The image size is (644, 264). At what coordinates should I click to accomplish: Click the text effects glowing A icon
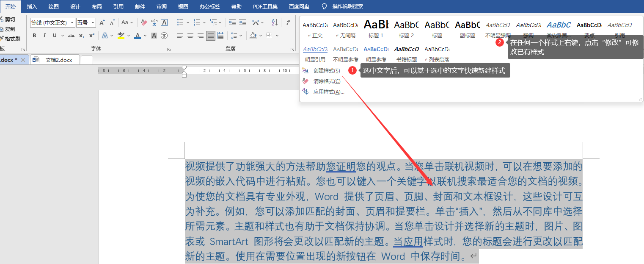point(105,36)
